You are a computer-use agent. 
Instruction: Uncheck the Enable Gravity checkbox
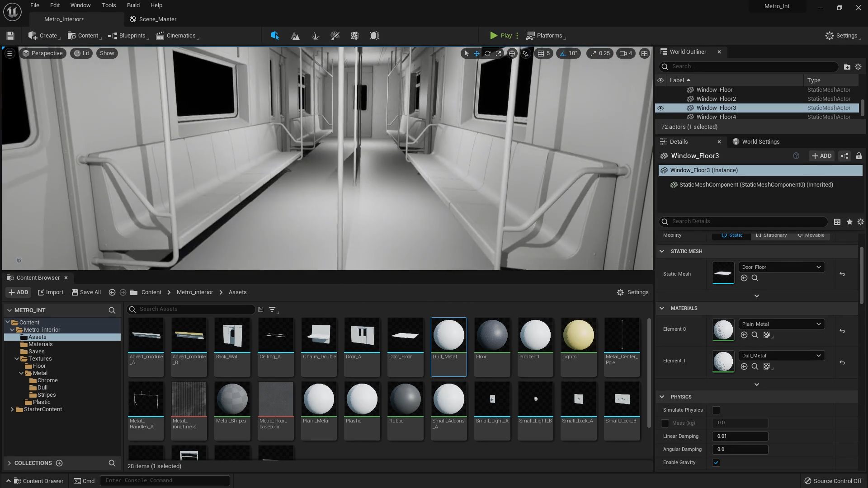point(716,463)
